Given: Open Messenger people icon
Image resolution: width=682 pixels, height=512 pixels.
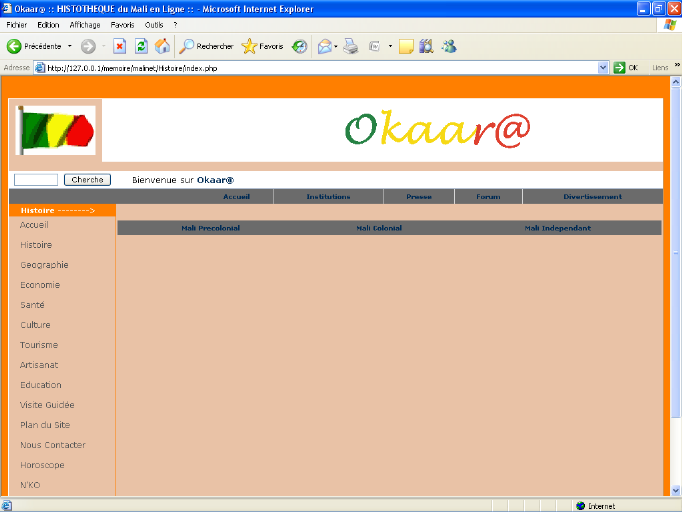Looking at the screenshot, I should [x=449, y=46].
